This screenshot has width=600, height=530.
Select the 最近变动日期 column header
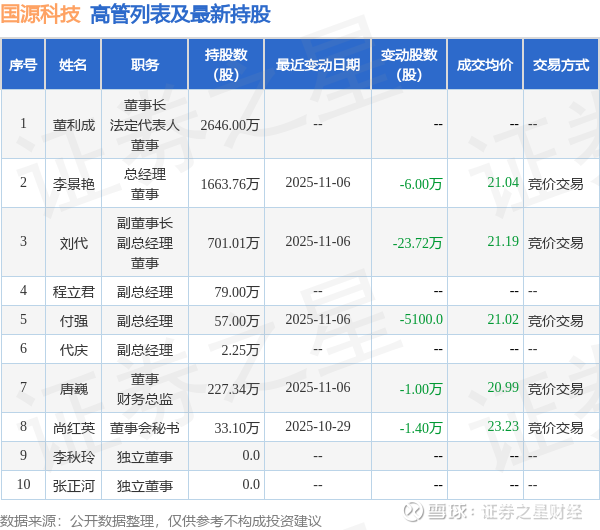coord(318,65)
